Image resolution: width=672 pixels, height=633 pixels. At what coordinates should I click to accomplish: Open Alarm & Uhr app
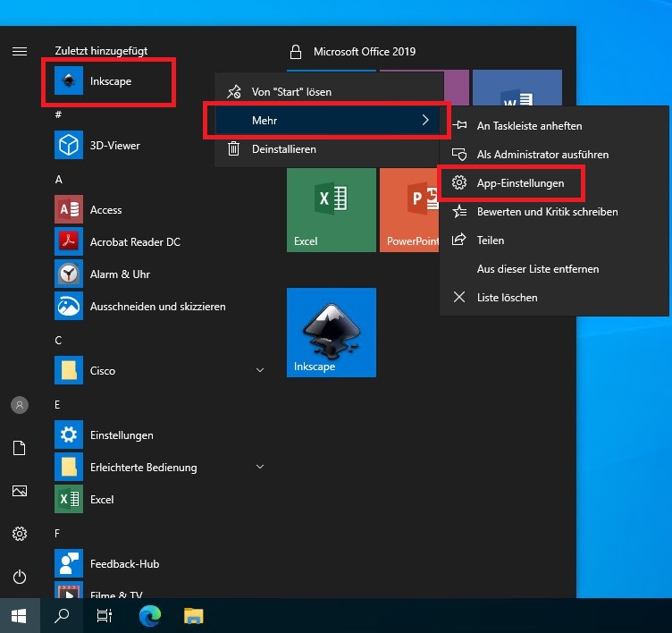click(x=119, y=274)
